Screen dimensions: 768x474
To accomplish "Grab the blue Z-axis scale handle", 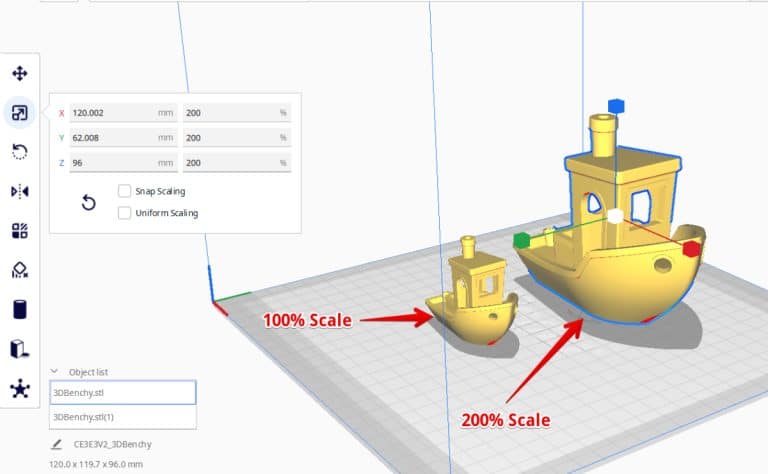I will pos(615,105).
